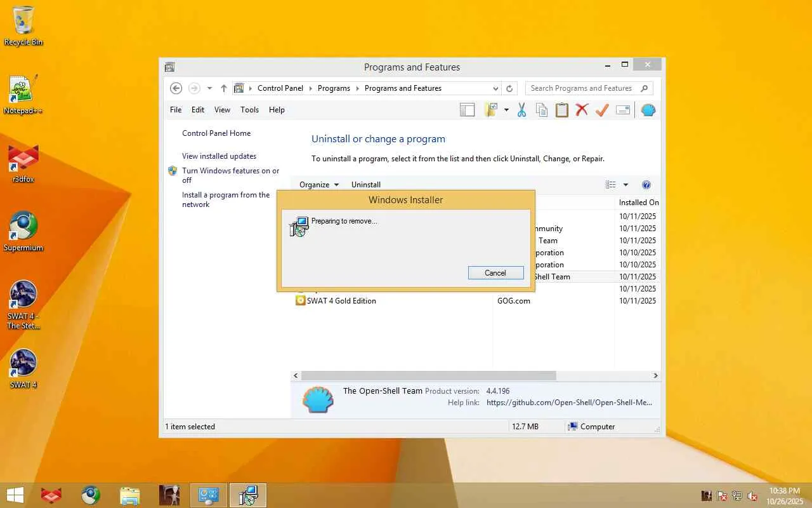This screenshot has width=812, height=508.
Task: Open the blue help question mark icon
Action: (646, 185)
